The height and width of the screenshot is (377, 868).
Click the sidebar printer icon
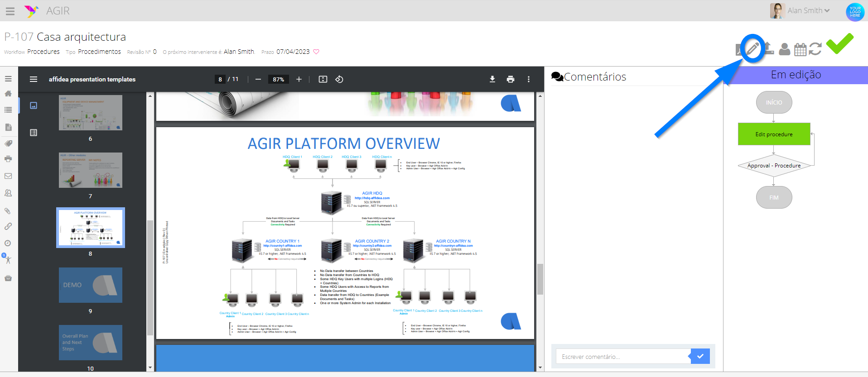click(8, 159)
